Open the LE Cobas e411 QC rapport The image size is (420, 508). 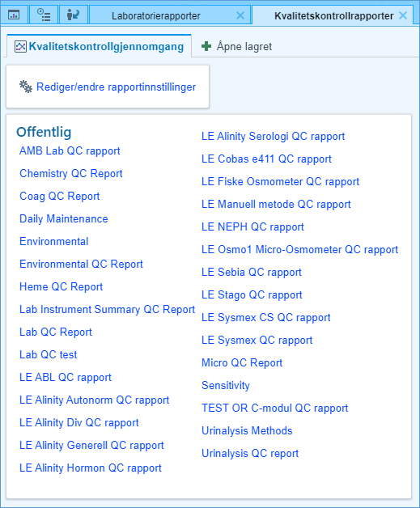point(266,159)
